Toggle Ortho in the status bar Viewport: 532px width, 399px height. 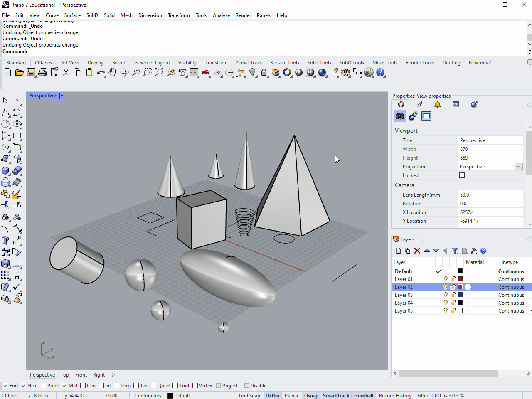[272, 396]
